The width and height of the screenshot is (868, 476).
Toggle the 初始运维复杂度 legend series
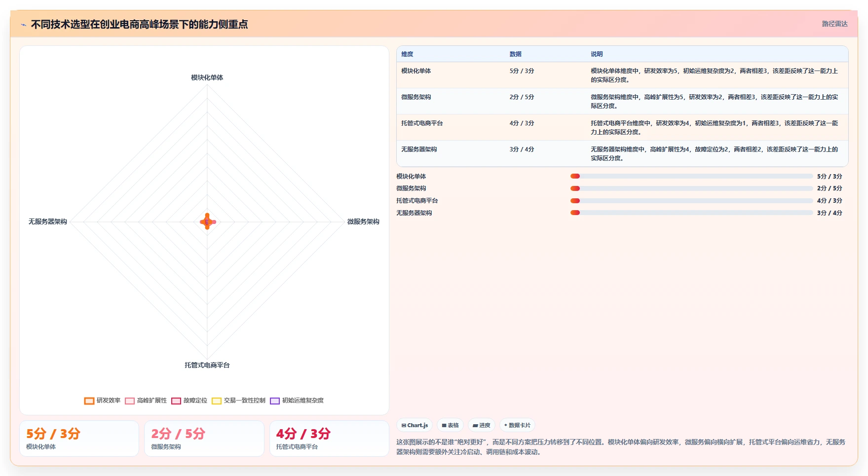pyautogui.click(x=297, y=401)
